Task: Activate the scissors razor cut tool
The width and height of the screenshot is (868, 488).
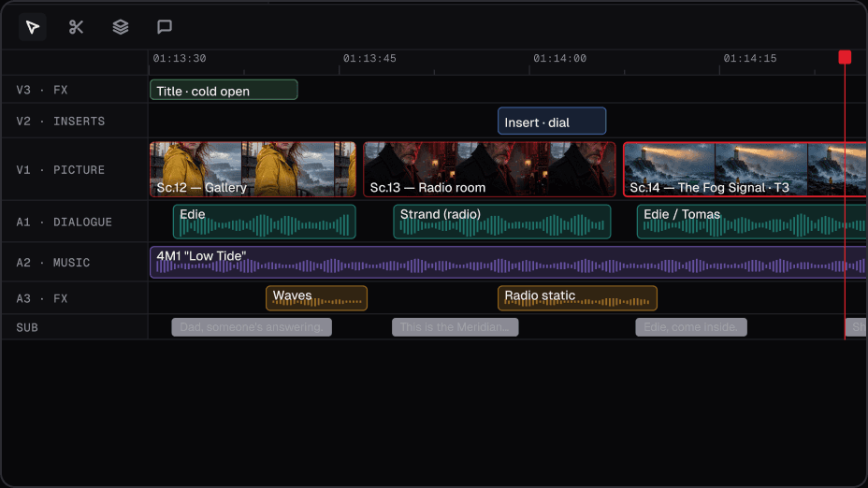Action: [x=77, y=26]
